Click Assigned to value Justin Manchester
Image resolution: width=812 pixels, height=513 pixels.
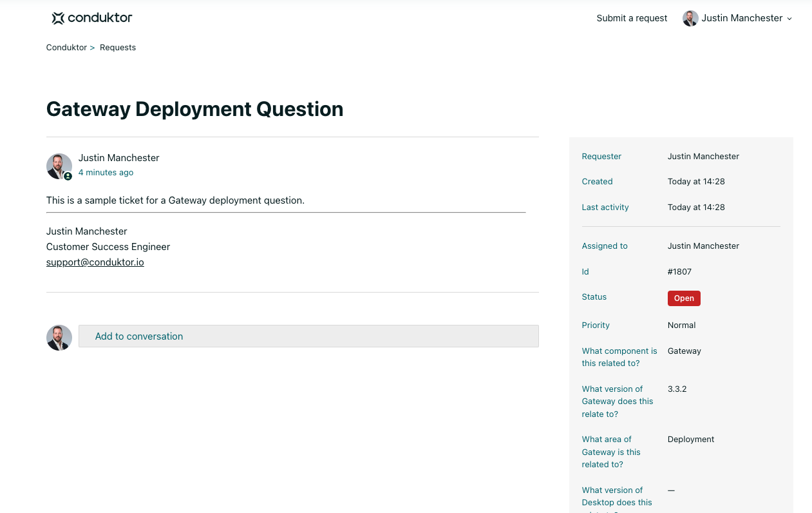coord(703,246)
